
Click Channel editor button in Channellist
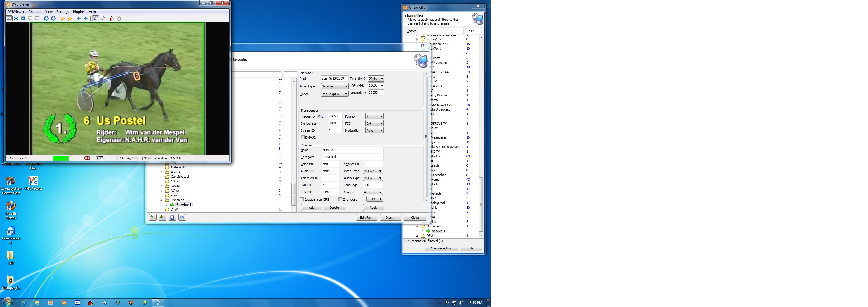coord(441,248)
